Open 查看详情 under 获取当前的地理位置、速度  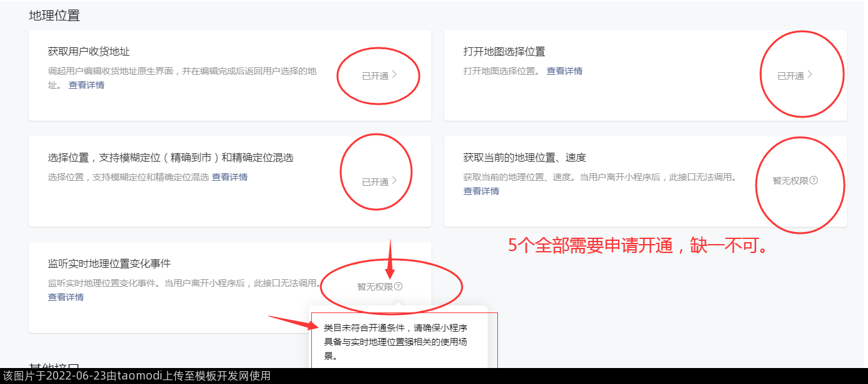[481, 191]
